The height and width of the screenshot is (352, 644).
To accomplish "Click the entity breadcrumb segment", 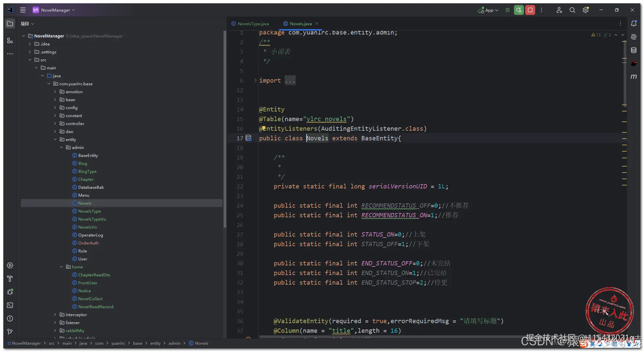I will (x=155, y=343).
